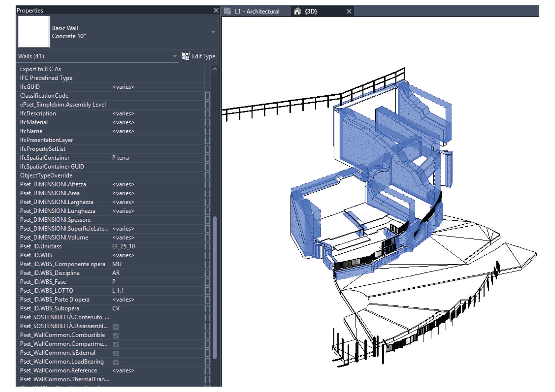Close the Properties panel
Screen dimensions: 555x392
216,10
